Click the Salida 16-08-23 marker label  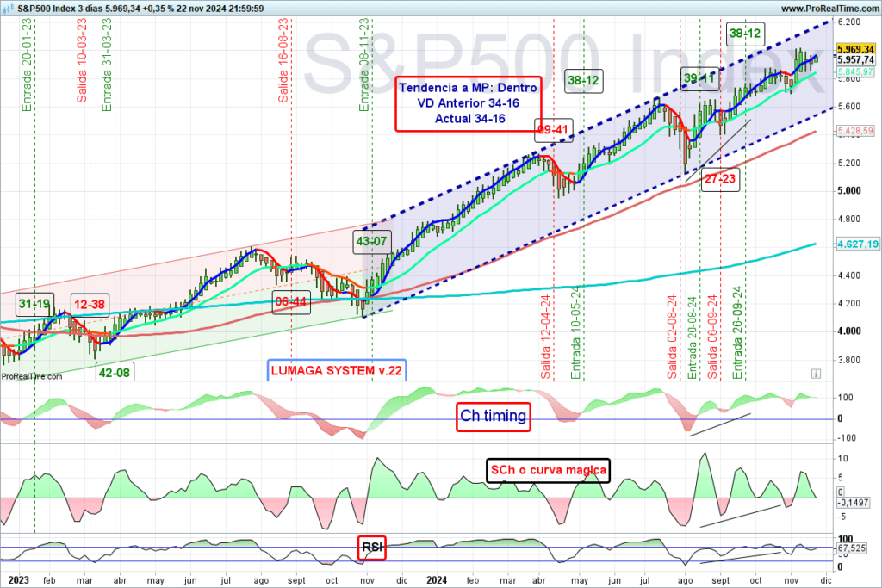283,61
